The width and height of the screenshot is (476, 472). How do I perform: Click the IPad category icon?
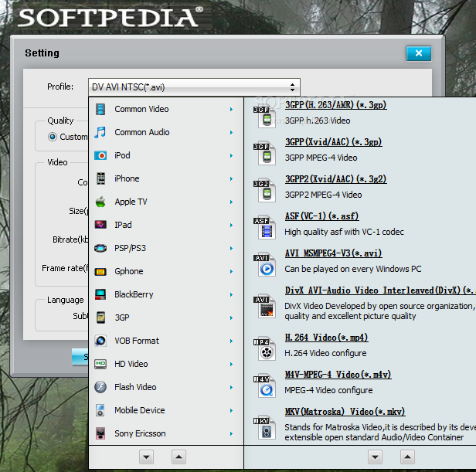100,225
